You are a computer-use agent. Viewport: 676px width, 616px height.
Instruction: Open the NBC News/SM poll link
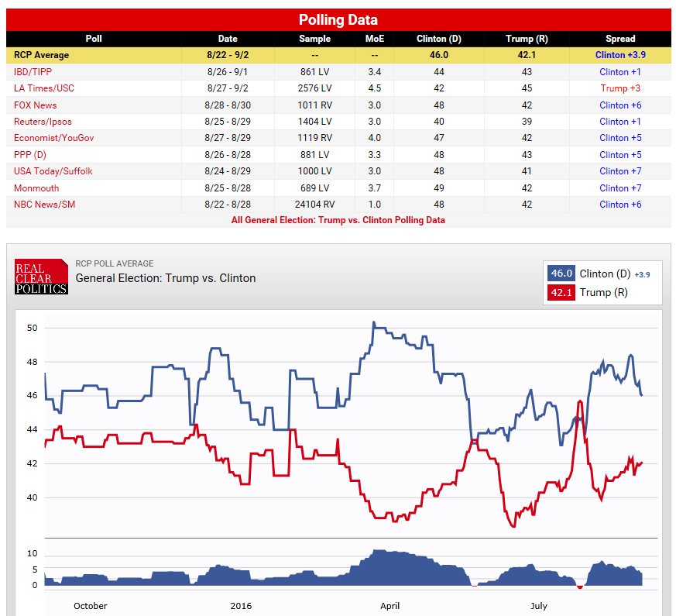click(x=44, y=205)
